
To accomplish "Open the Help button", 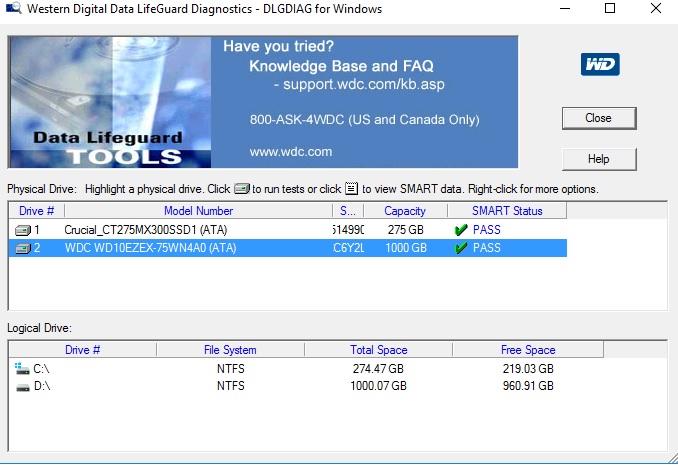I will point(599,159).
